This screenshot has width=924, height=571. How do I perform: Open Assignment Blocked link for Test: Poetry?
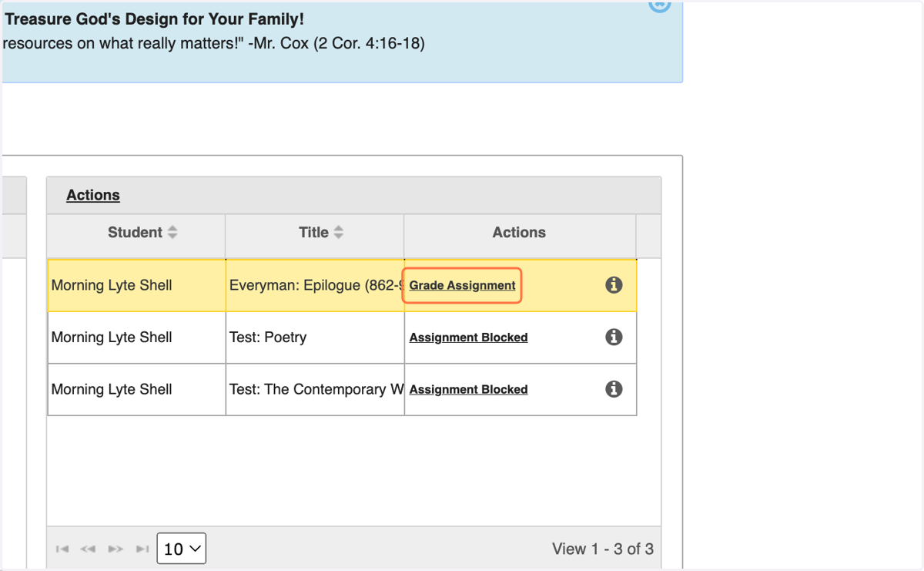468,337
